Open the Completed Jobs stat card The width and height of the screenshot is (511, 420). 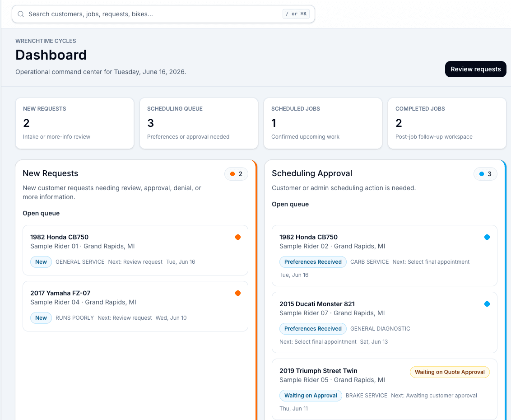(447, 123)
